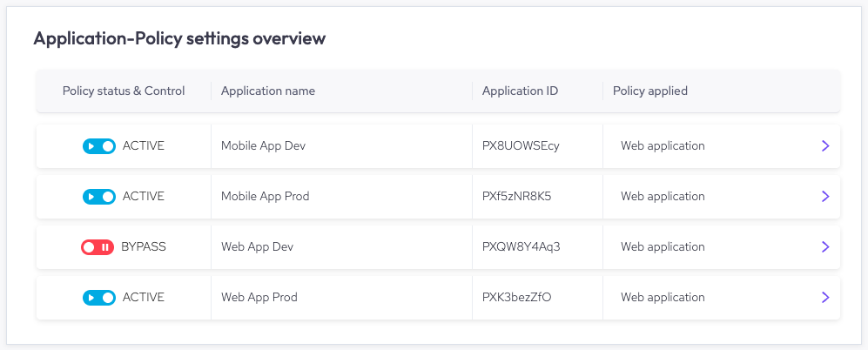Click application ID PXQW8Y4Aq3
This screenshot has height=350, width=868.
521,247
